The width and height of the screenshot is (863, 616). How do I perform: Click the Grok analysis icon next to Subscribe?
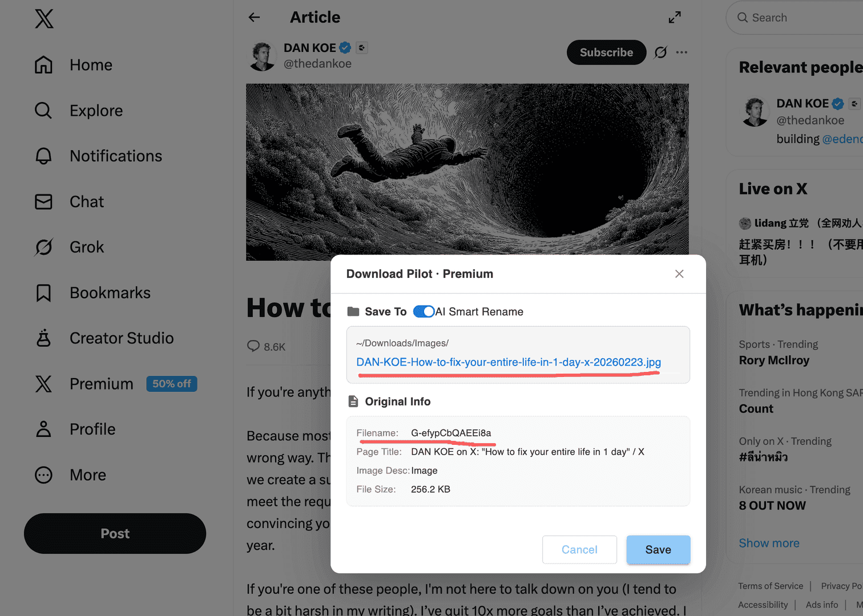[x=660, y=52]
